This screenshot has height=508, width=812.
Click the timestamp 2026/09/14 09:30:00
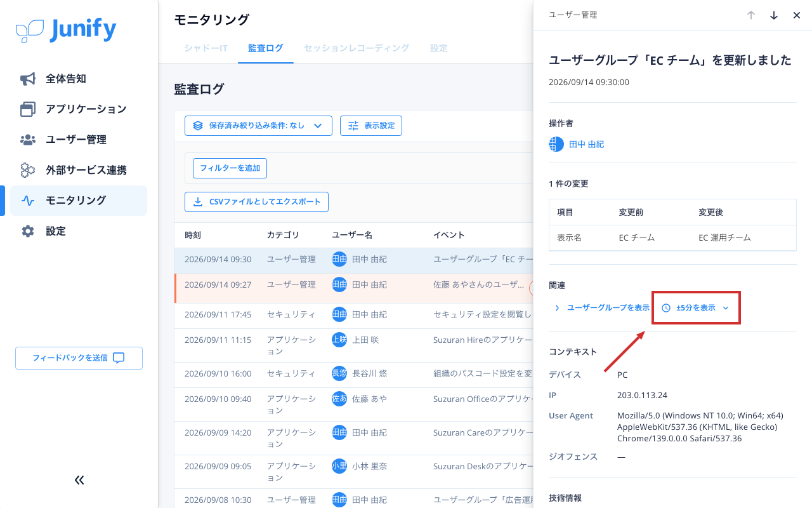point(589,83)
